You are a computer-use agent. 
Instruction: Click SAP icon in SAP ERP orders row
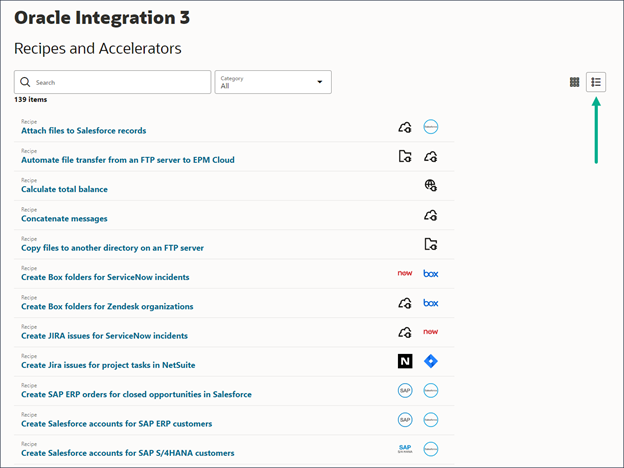coord(405,390)
